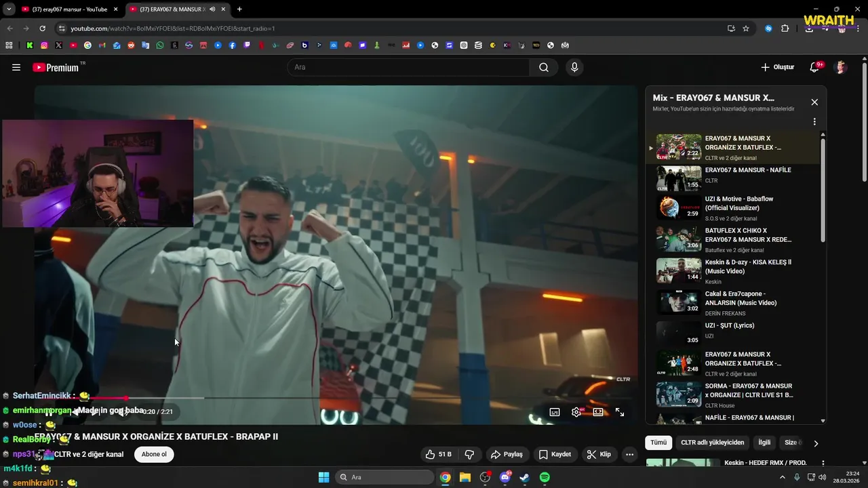Image resolution: width=868 pixels, height=488 pixels.
Task: Close the Mix playlist panel
Action: (x=814, y=102)
